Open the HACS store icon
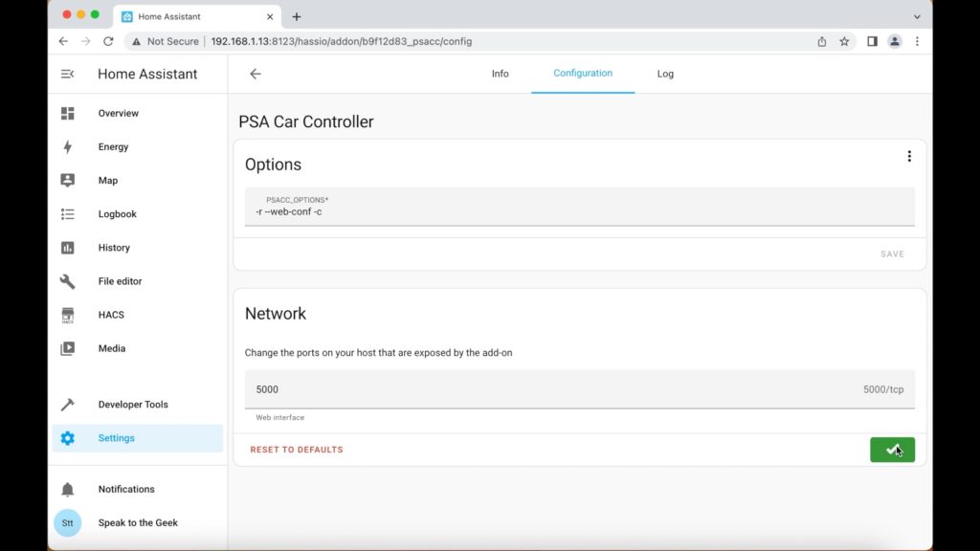980x551 pixels. tap(68, 315)
